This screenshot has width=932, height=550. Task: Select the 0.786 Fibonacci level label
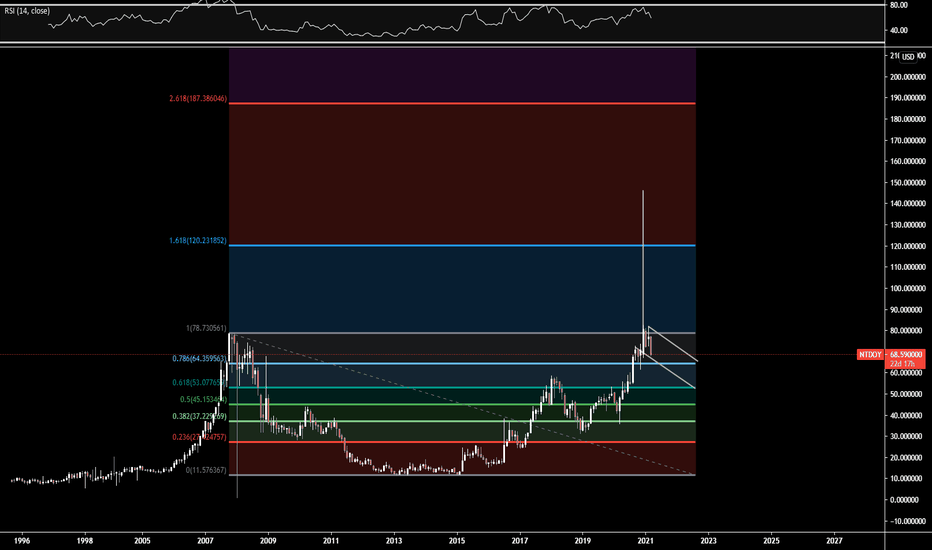pos(199,359)
